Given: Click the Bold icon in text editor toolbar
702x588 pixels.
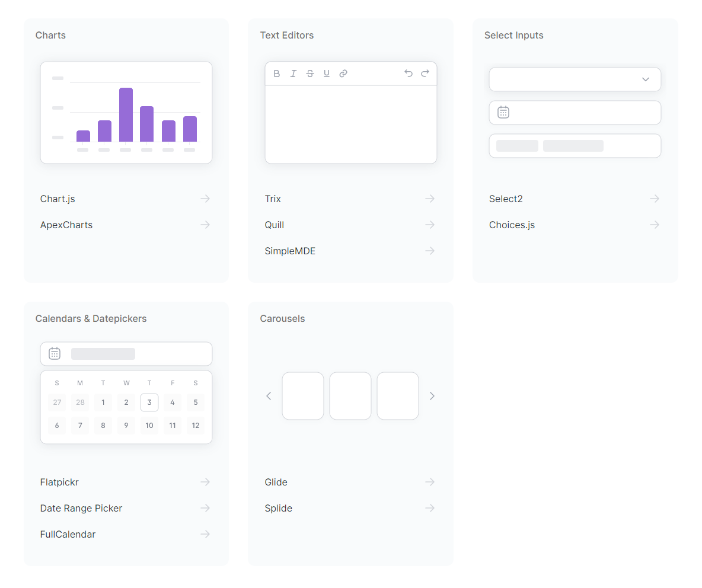Looking at the screenshot, I should click(277, 73).
